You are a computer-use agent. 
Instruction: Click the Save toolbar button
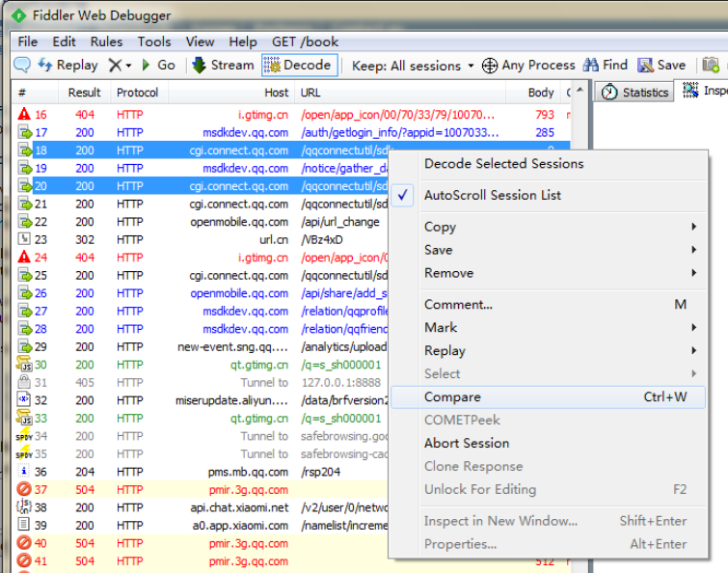tap(661, 65)
